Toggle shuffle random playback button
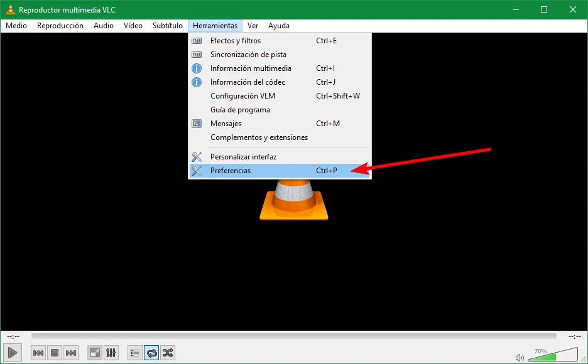 pyautogui.click(x=168, y=353)
